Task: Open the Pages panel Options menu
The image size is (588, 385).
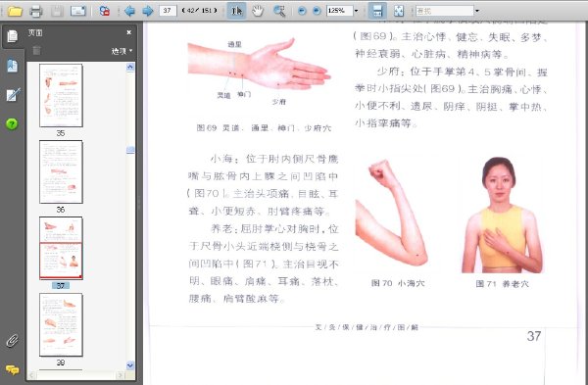Action: tap(122, 51)
